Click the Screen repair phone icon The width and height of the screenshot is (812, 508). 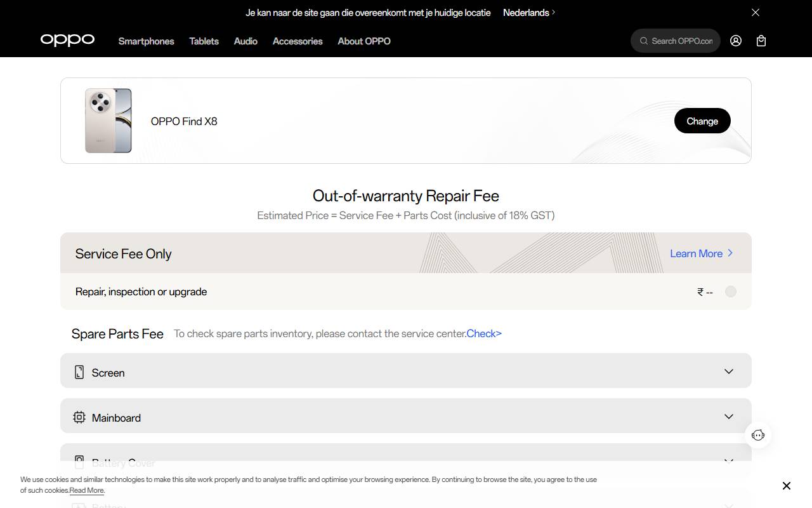(x=79, y=371)
